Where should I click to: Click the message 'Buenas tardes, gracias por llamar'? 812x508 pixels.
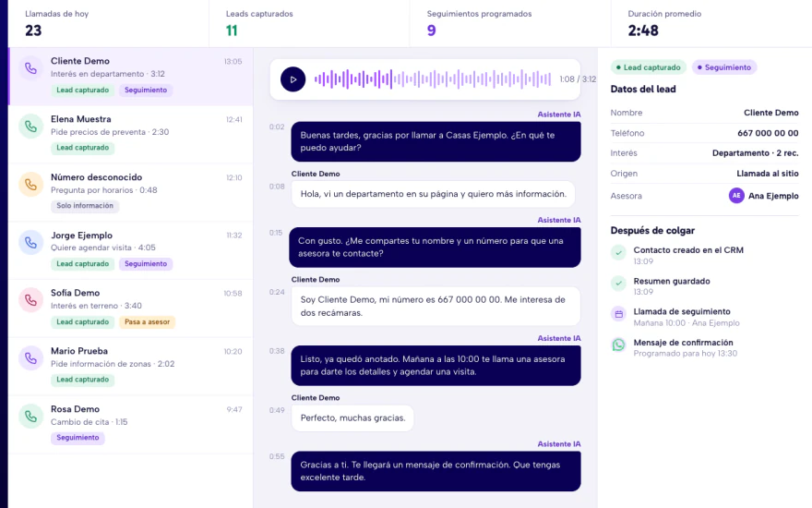(x=436, y=141)
